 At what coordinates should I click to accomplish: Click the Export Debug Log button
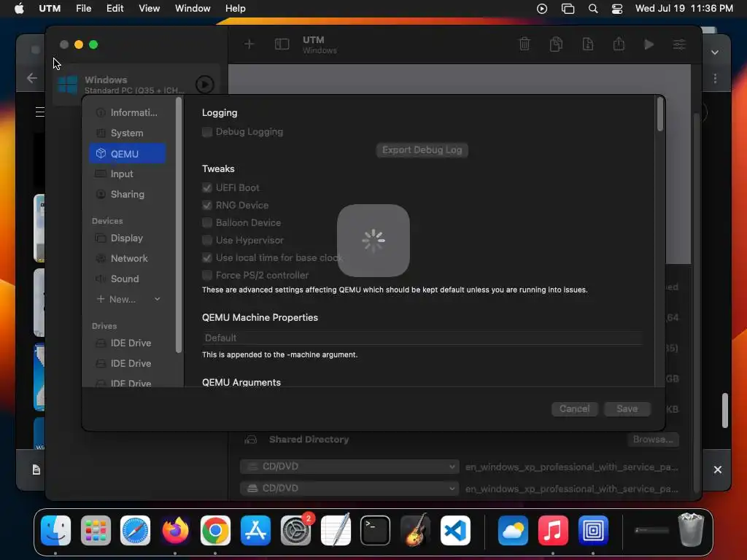click(422, 150)
